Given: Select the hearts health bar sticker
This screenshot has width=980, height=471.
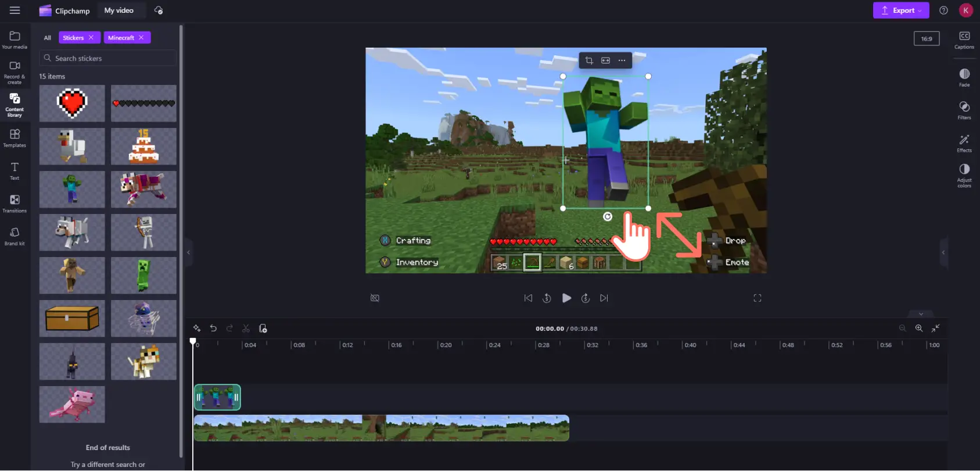Looking at the screenshot, I should coord(143,104).
